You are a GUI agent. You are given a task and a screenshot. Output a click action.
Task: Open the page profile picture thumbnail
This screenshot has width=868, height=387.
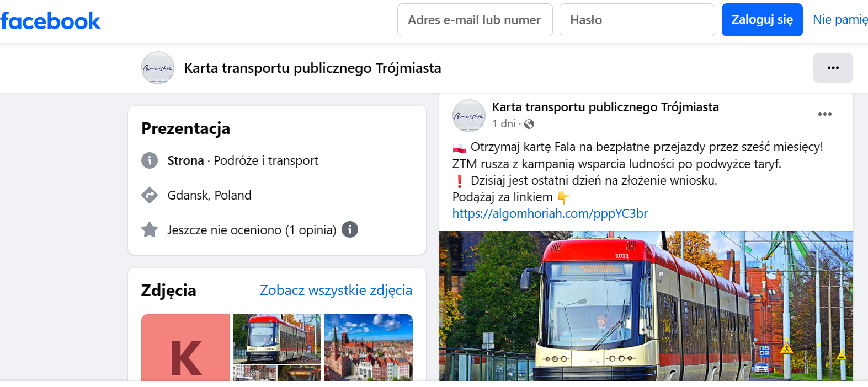(157, 68)
